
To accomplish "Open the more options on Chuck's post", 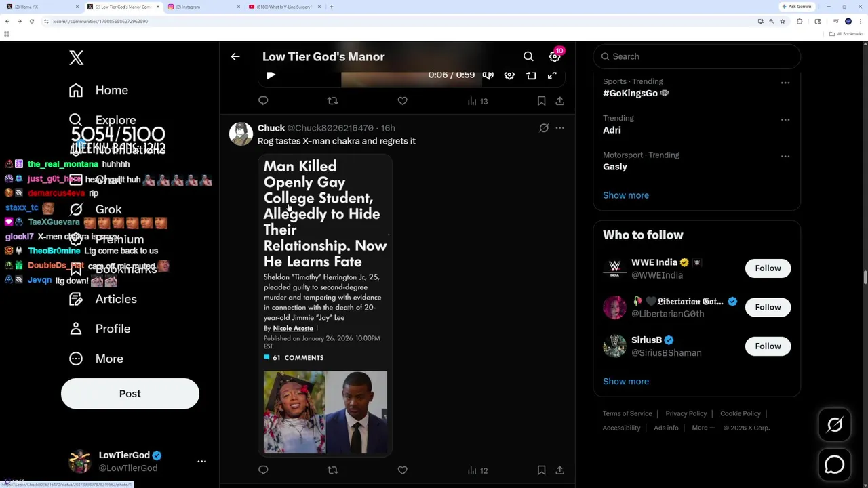I will pos(559,128).
